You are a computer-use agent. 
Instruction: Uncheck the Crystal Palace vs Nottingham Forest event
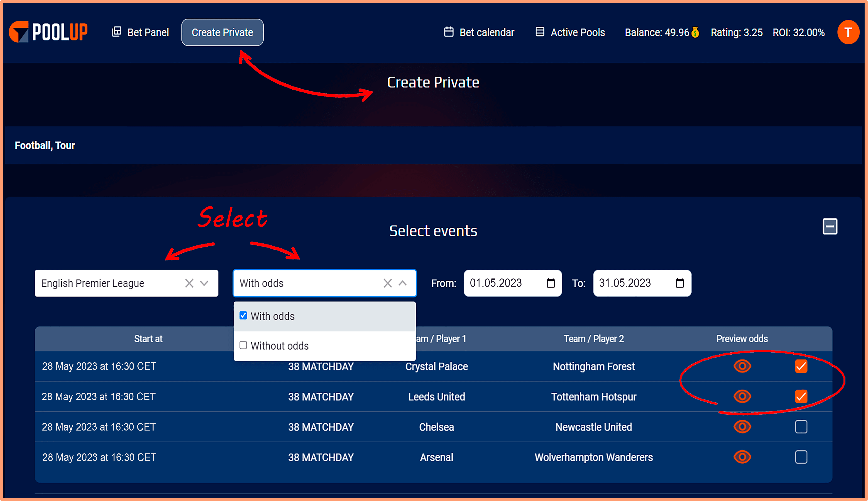tap(801, 366)
